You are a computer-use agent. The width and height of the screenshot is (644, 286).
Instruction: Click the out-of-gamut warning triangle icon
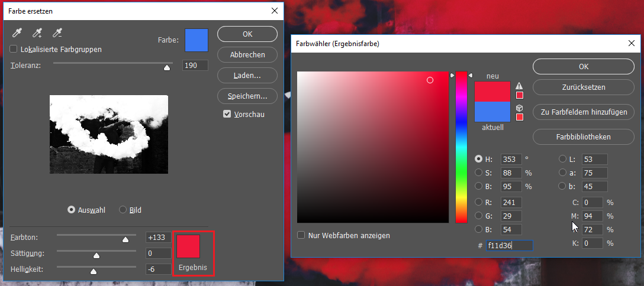519,86
